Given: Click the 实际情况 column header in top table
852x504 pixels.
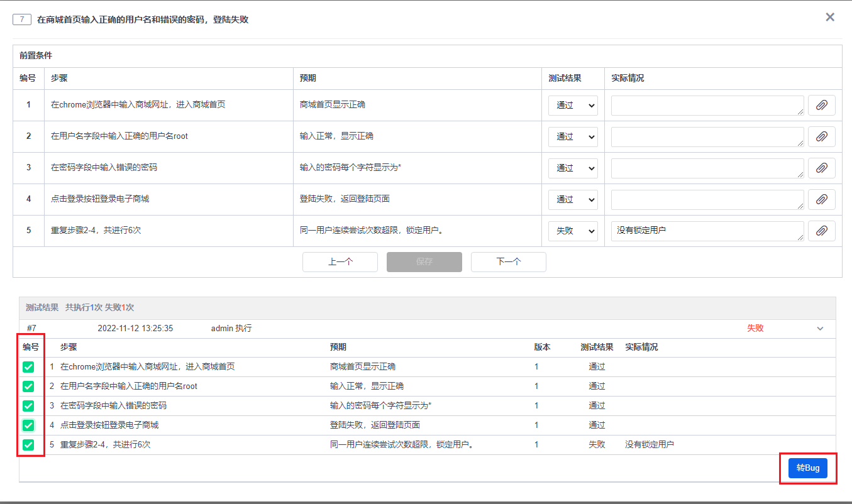Looking at the screenshot, I should pos(628,79).
